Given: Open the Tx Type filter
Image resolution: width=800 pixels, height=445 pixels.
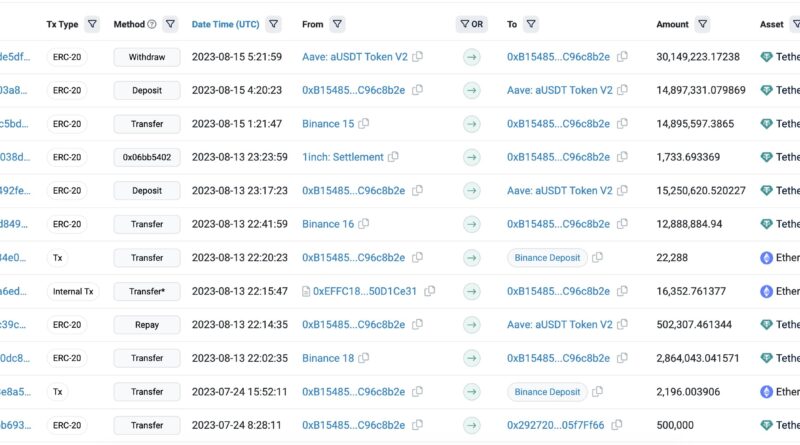Looking at the screenshot, I should point(93,24).
